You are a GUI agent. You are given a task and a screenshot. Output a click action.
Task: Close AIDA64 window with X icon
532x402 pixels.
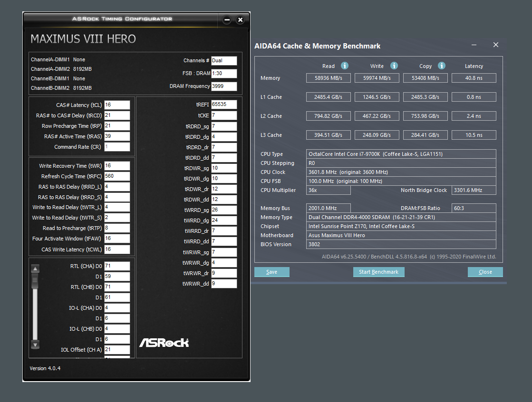[x=496, y=45]
